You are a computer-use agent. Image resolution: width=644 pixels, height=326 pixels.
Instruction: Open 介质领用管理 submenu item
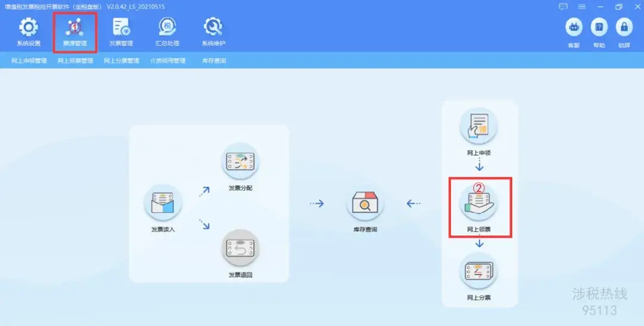(168, 61)
